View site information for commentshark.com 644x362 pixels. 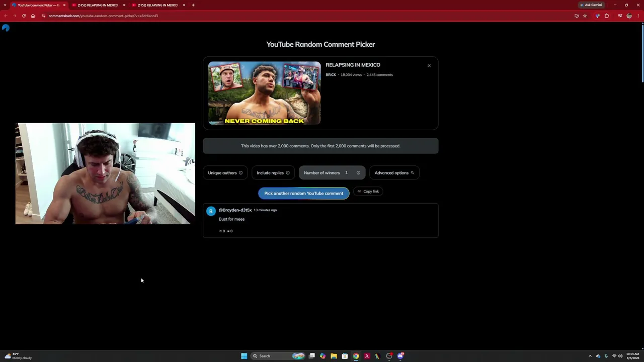[44, 16]
